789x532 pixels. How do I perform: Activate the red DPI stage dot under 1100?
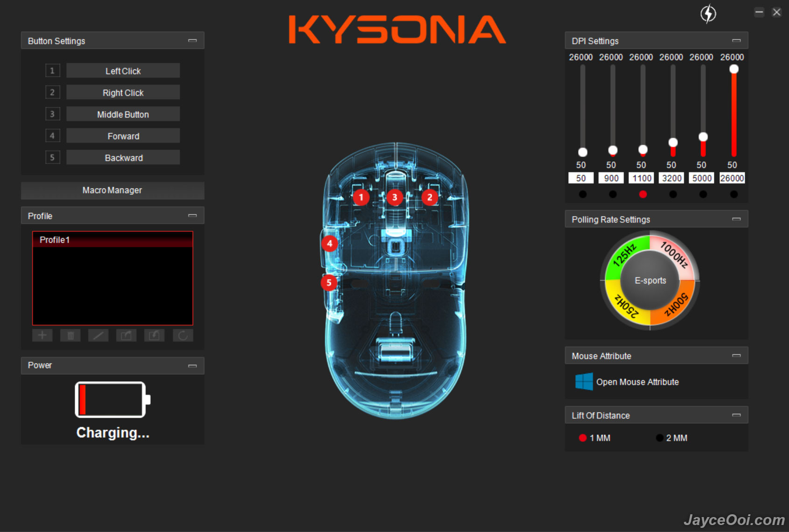click(x=643, y=194)
